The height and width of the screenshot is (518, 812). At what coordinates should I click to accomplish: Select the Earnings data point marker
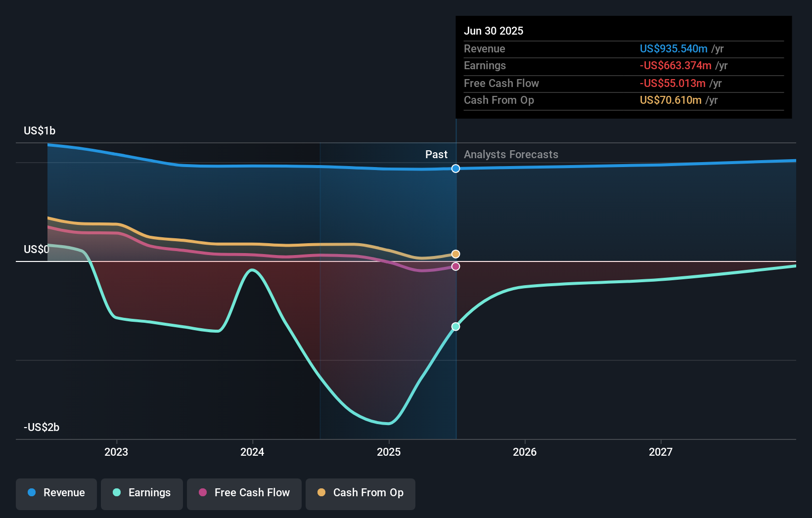pos(456,327)
